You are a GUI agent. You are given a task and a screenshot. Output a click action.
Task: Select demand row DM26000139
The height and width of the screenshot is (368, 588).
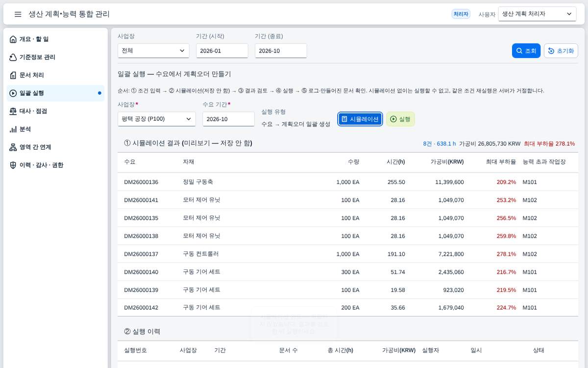pos(348,290)
